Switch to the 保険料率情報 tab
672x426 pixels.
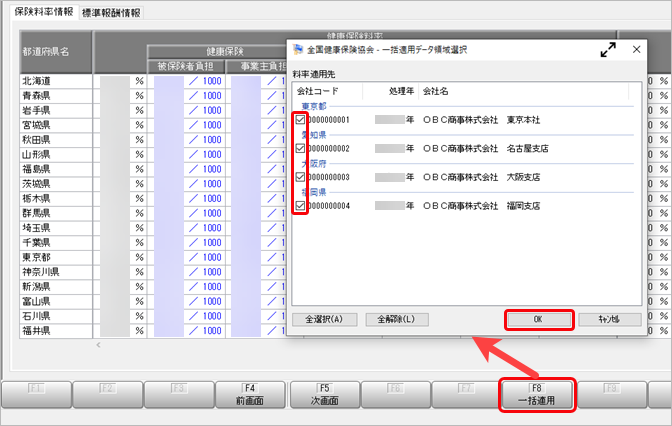[x=44, y=12]
